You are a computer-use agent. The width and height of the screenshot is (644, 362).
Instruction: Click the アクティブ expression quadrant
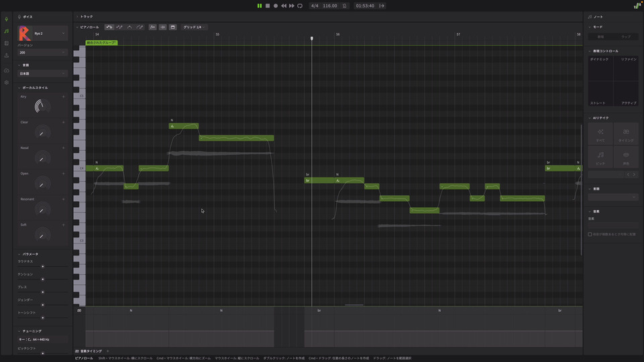click(626, 93)
